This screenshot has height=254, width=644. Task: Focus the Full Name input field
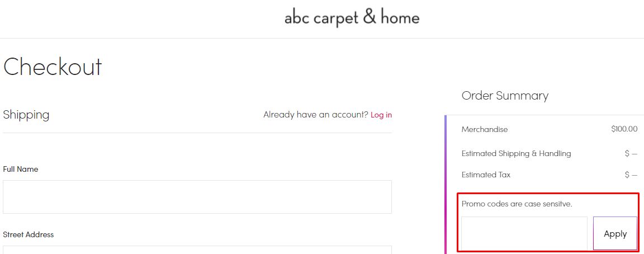pos(197,196)
